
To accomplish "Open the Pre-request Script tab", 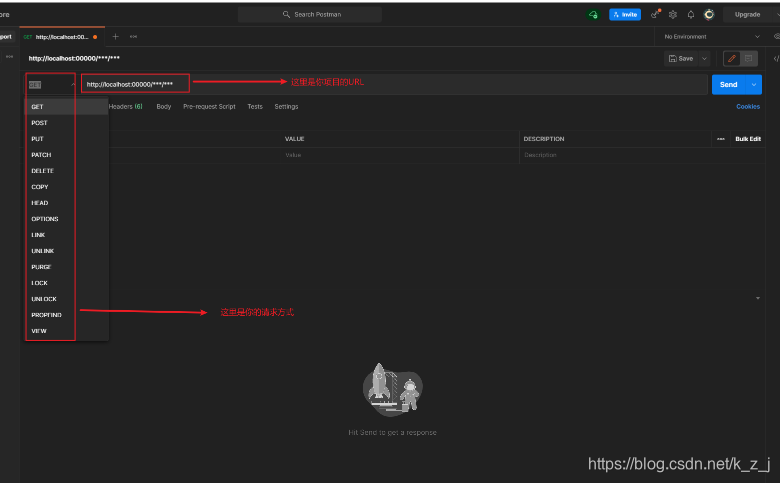I will (x=209, y=106).
